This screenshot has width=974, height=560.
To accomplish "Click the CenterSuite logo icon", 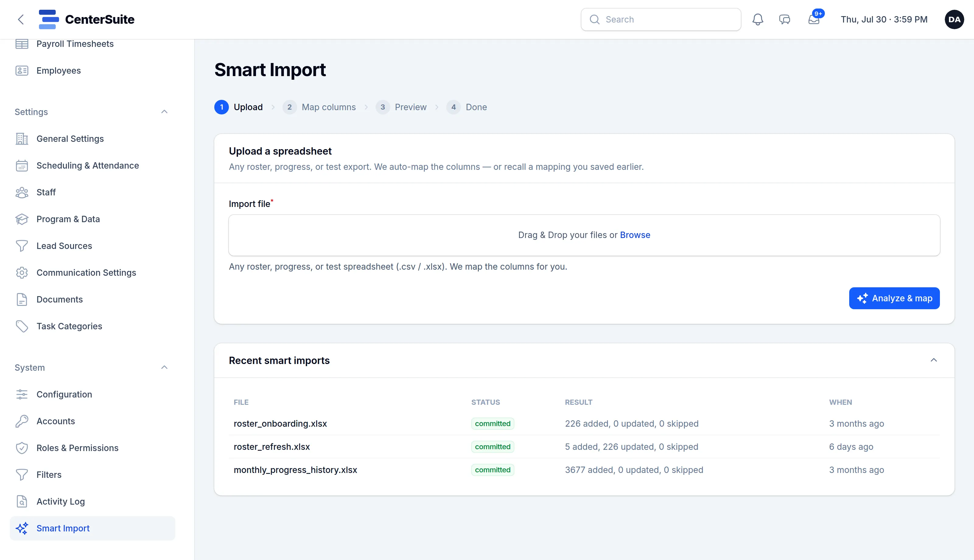I will click(x=48, y=19).
